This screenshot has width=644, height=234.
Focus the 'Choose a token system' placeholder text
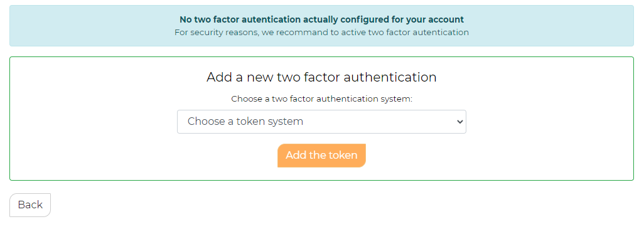(245, 122)
